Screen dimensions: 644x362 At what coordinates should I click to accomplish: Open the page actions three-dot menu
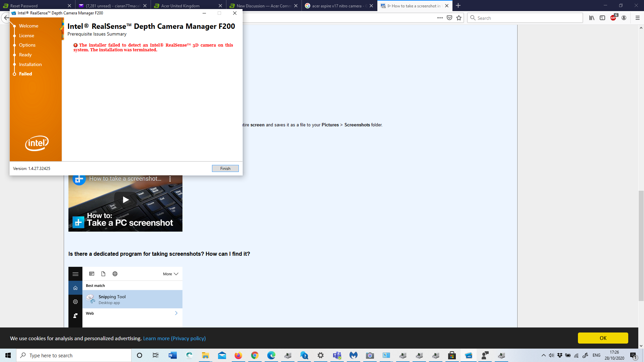tap(440, 18)
